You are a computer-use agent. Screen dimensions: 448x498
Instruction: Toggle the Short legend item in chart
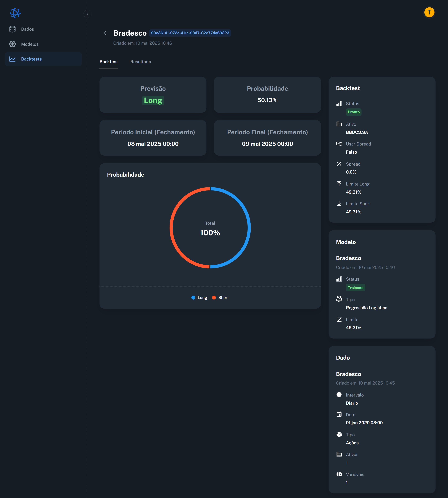[x=220, y=298]
